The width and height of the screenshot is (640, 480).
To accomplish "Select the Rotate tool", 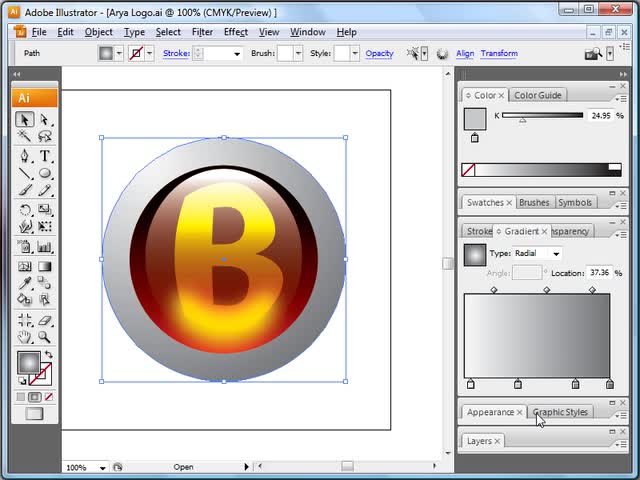I will click(x=24, y=210).
